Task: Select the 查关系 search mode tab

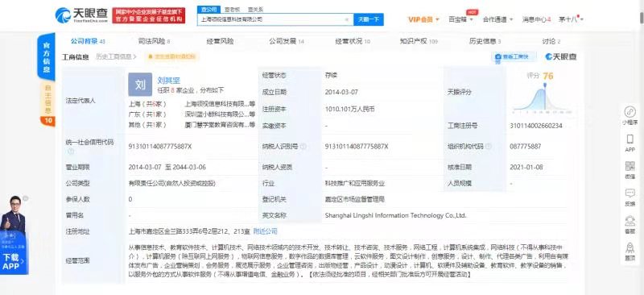Action: [x=255, y=9]
